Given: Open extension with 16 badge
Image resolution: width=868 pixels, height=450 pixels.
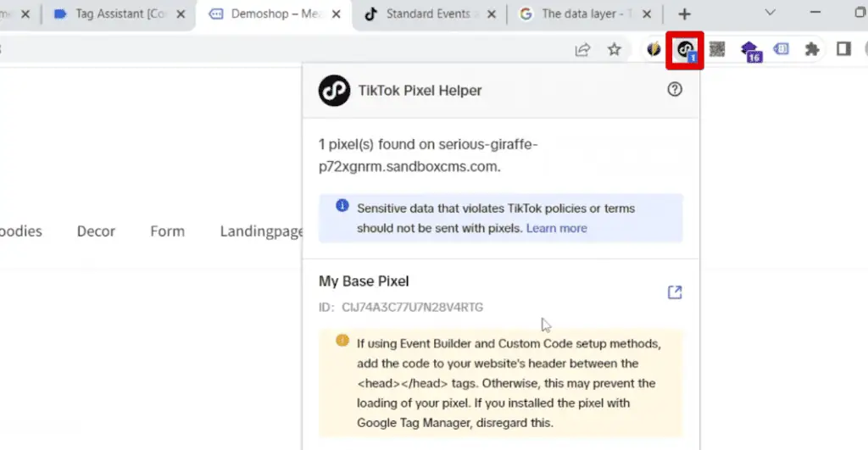Looking at the screenshot, I should coord(751,51).
